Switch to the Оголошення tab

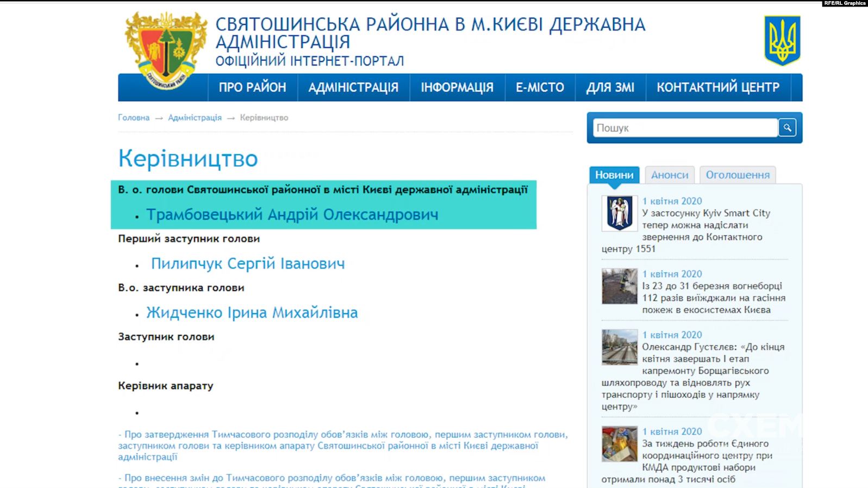pos(737,175)
